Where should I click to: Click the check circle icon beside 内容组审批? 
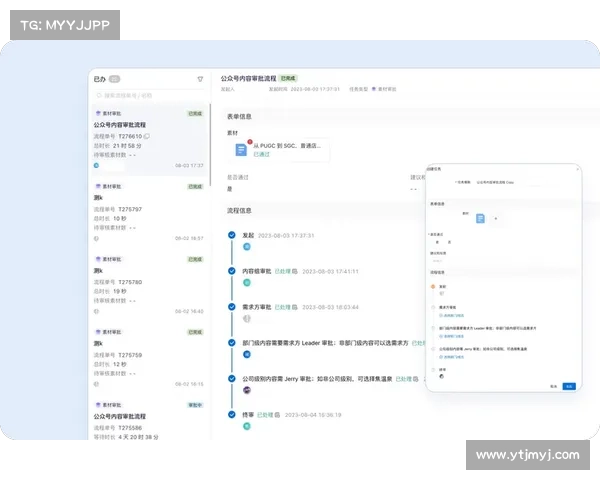click(x=232, y=271)
